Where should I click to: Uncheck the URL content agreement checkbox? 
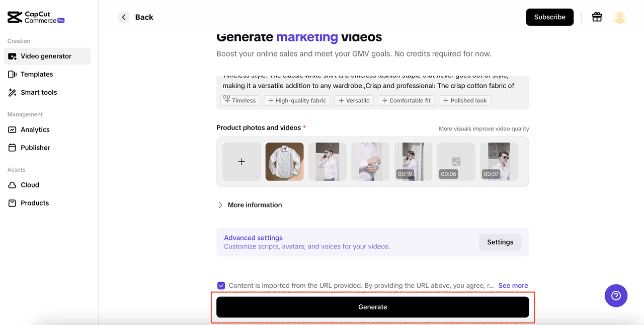(221, 286)
